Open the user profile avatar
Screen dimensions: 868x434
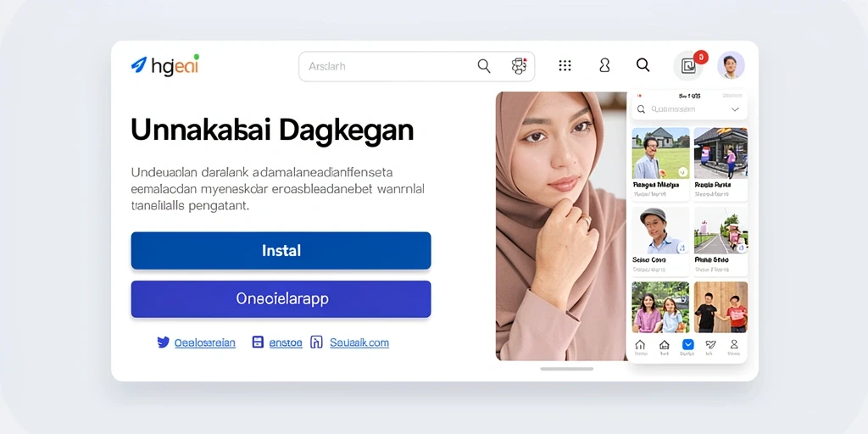(731, 65)
